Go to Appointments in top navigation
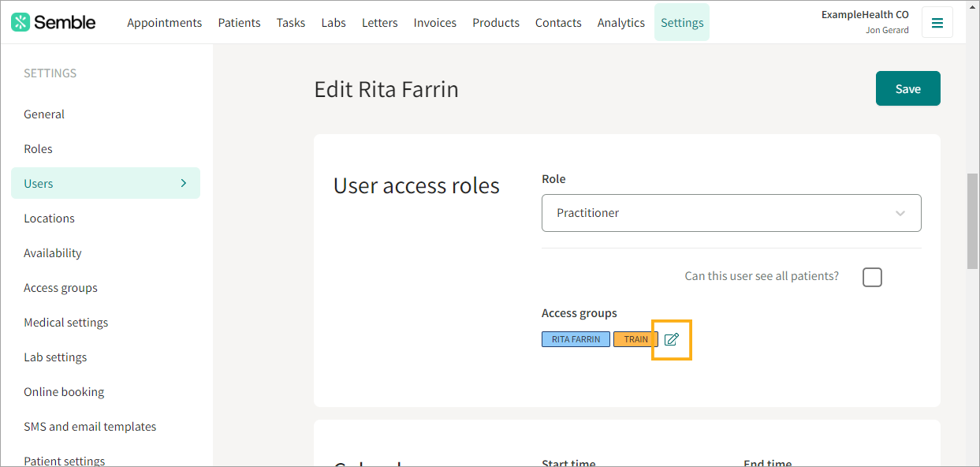The width and height of the screenshot is (980, 467). 165,23
